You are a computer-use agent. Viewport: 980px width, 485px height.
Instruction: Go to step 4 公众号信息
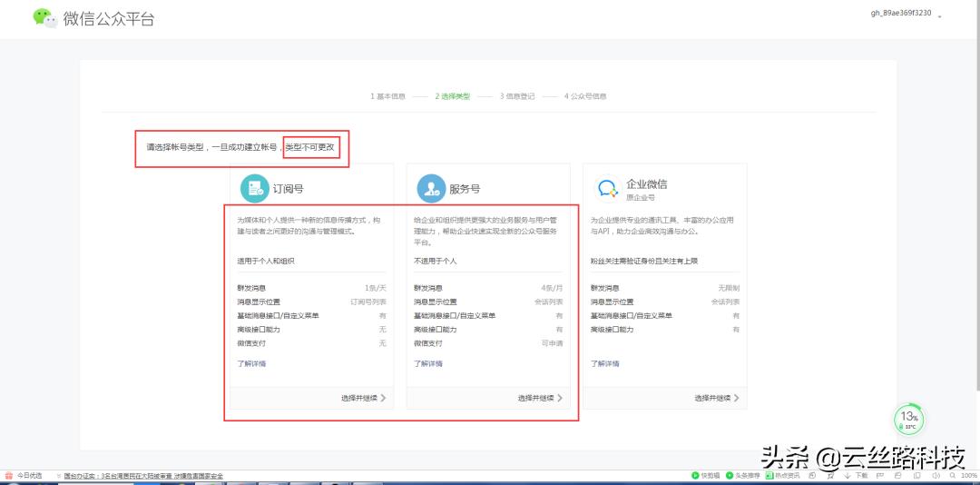coord(585,96)
